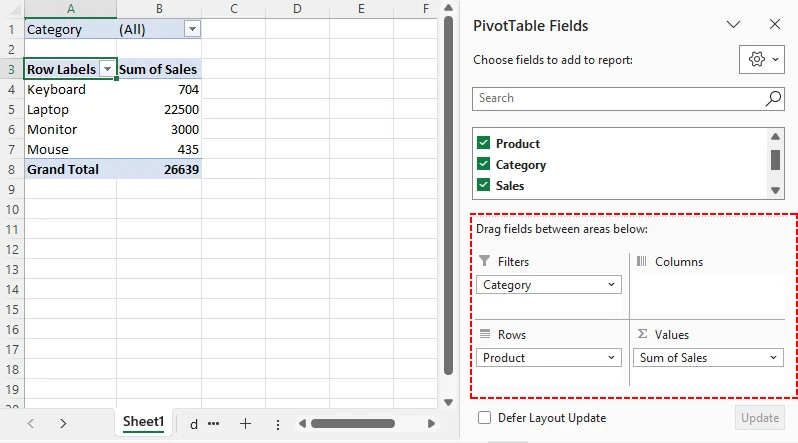
Task: Click the Select All corner triangle
Action: tap(15, 9)
